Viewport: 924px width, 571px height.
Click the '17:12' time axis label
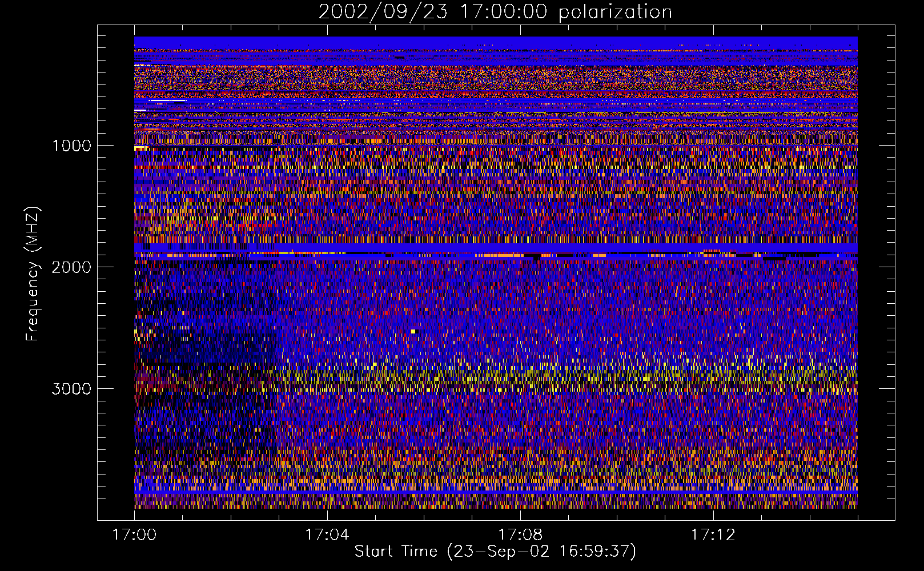click(x=713, y=535)
